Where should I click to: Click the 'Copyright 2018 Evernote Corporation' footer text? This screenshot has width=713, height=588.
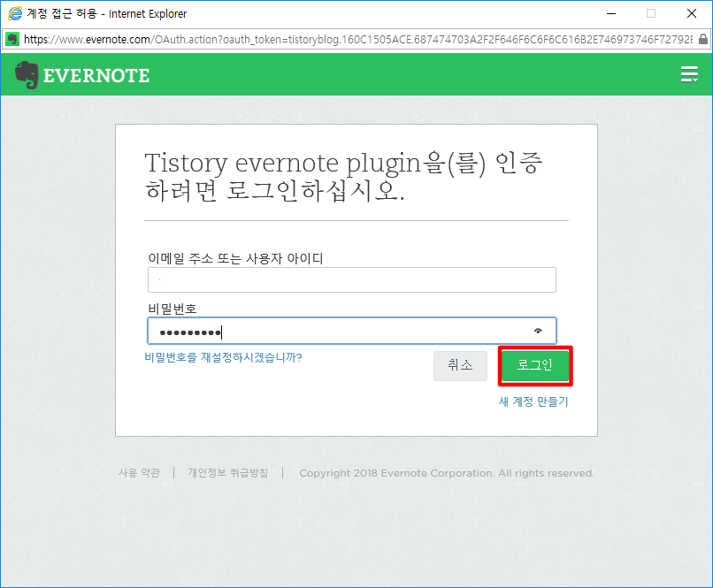point(447,473)
